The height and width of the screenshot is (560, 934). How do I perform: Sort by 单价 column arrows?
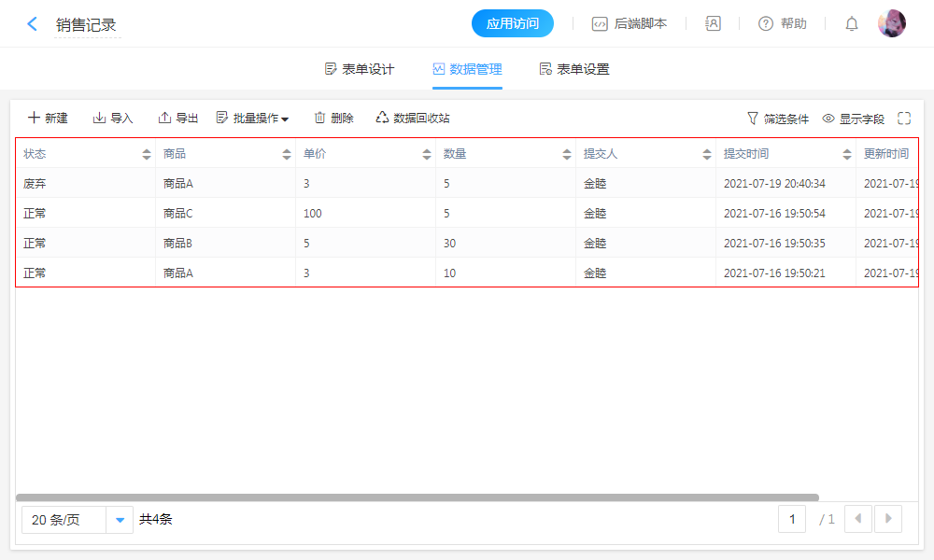click(427, 154)
